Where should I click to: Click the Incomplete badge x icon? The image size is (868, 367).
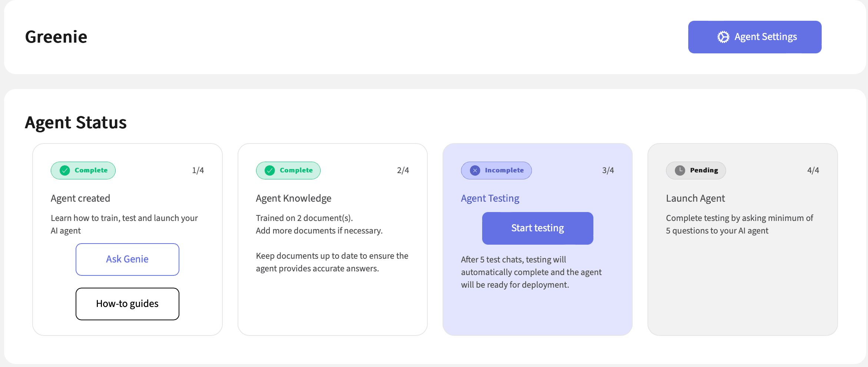point(475,171)
